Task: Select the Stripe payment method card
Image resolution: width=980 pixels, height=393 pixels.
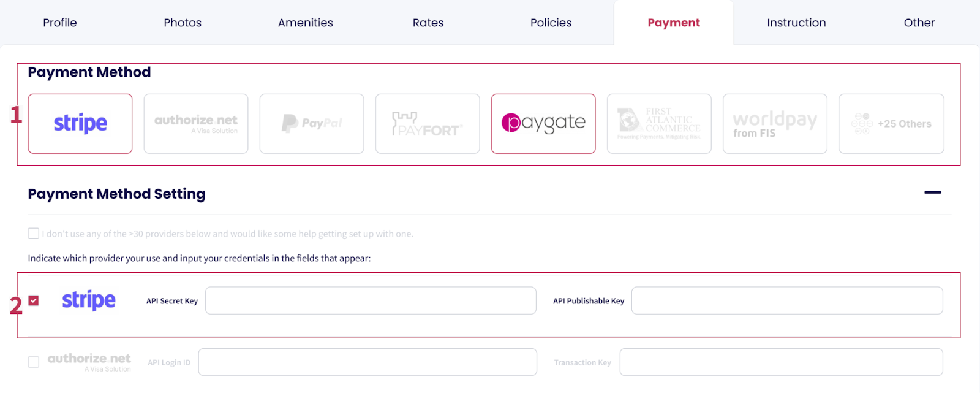Action: click(80, 123)
